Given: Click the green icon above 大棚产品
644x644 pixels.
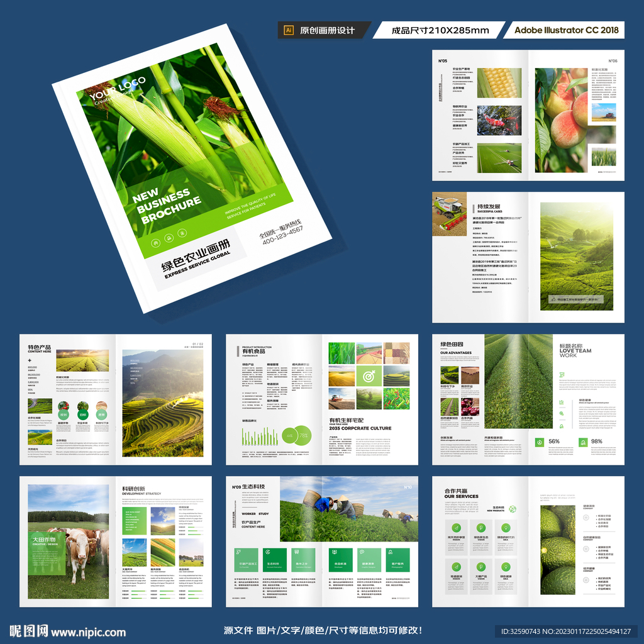Looking at the screenshot, I should point(481,567).
